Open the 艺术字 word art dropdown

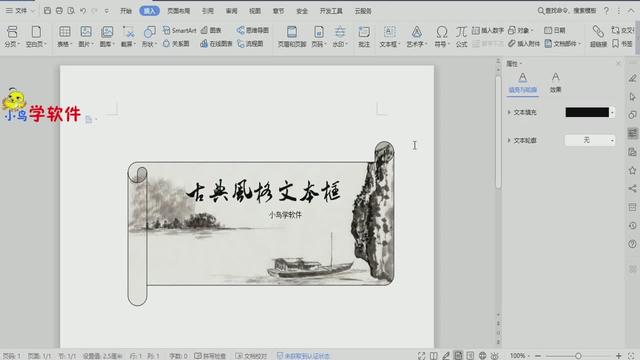point(416,36)
